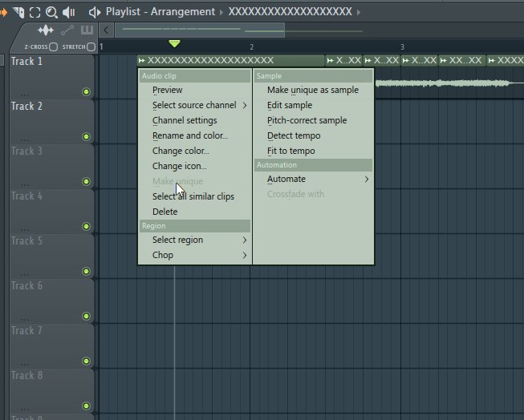
Task: Click the audio waveform in the clip
Action: tap(443, 83)
